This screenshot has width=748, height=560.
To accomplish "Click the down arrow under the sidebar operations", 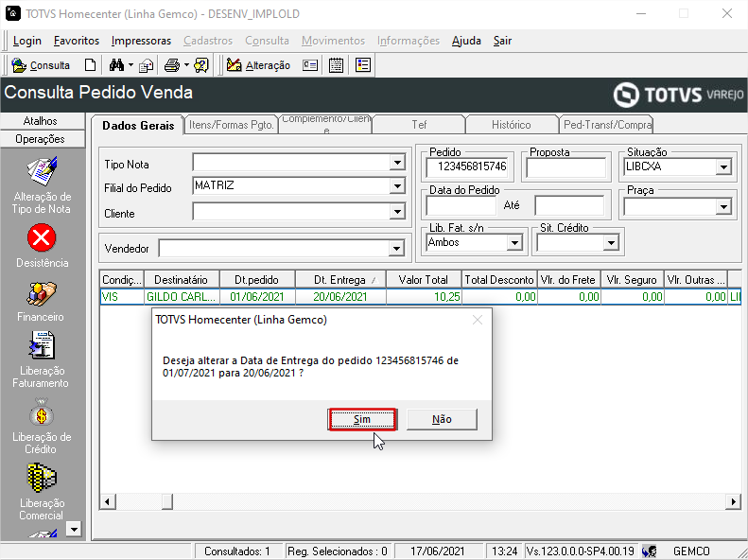I will pyautogui.click(x=74, y=529).
